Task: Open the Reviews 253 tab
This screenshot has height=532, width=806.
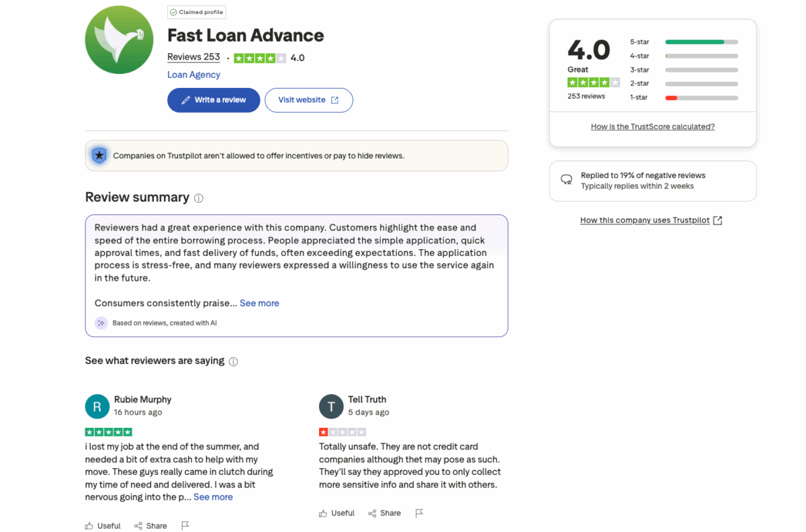Action: 193,56
